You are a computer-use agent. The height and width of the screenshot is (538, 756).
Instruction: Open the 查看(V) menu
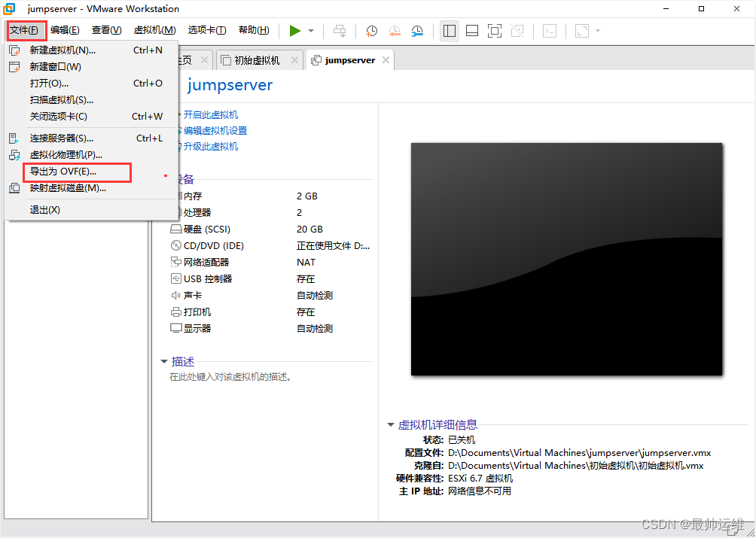tap(106, 30)
